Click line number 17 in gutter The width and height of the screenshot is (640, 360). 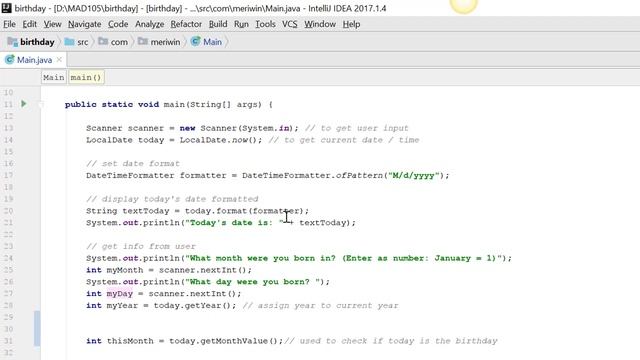[x=9, y=175]
